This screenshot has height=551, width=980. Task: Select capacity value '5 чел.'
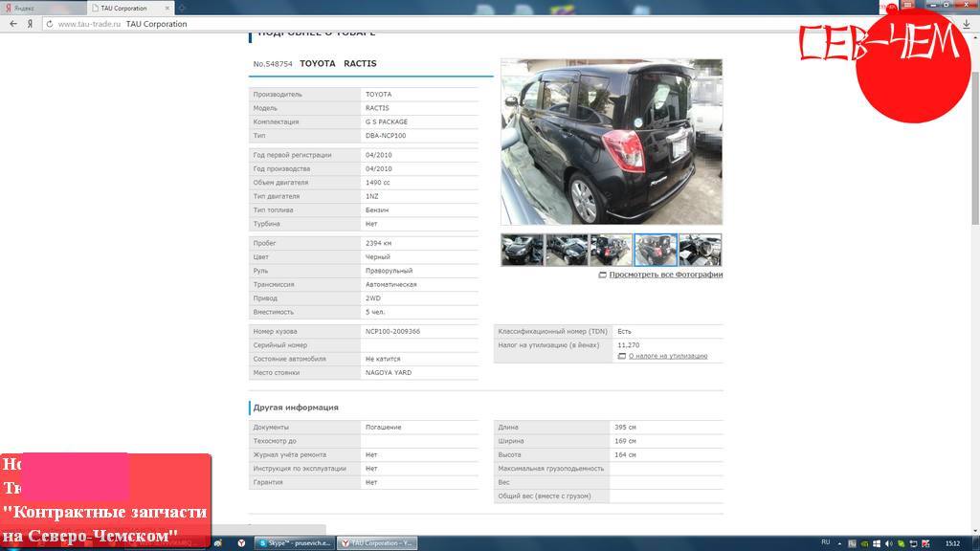tap(375, 312)
